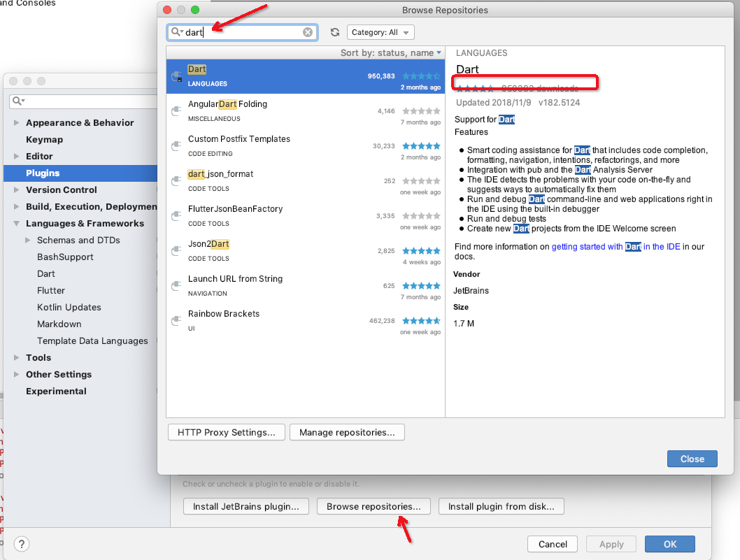
Task: Click the Install plugin from disk button
Action: pos(501,506)
